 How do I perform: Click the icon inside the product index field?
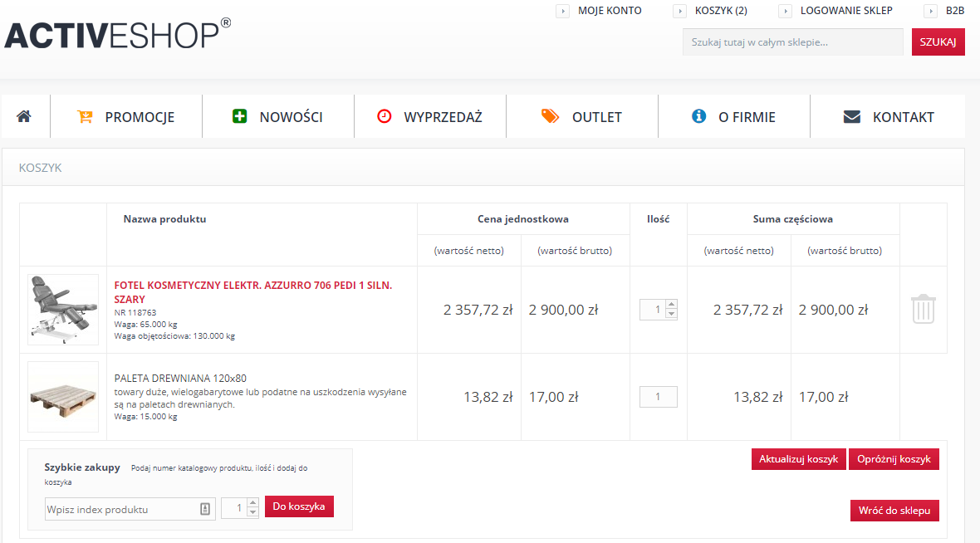click(205, 509)
